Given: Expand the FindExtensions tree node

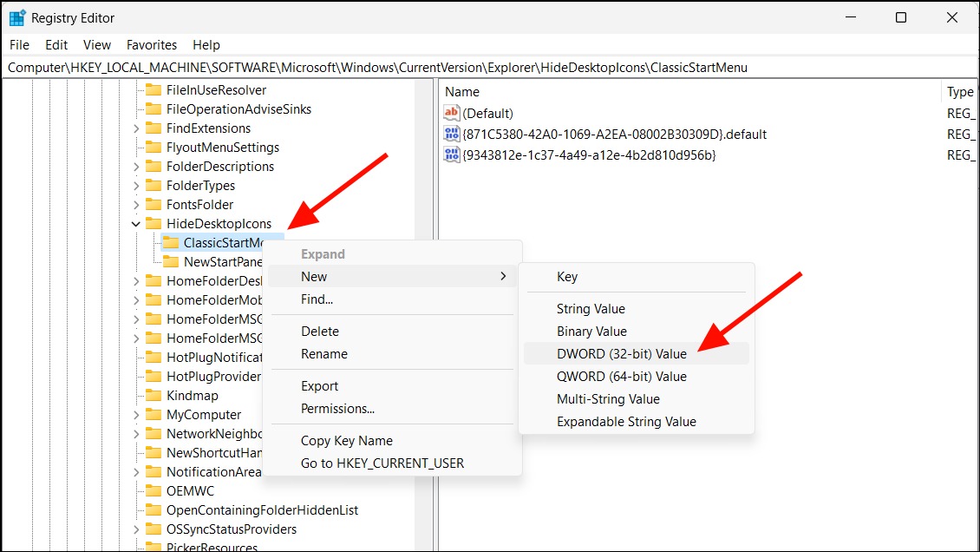Looking at the screenshot, I should tap(135, 128).
